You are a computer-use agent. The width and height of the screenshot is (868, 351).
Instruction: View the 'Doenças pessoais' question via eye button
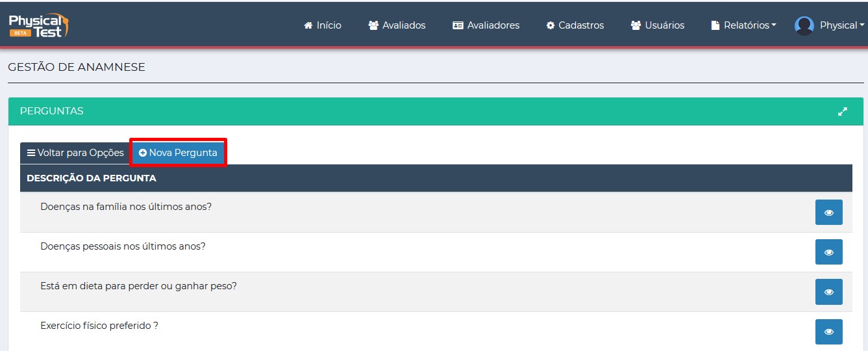(828, 252)
